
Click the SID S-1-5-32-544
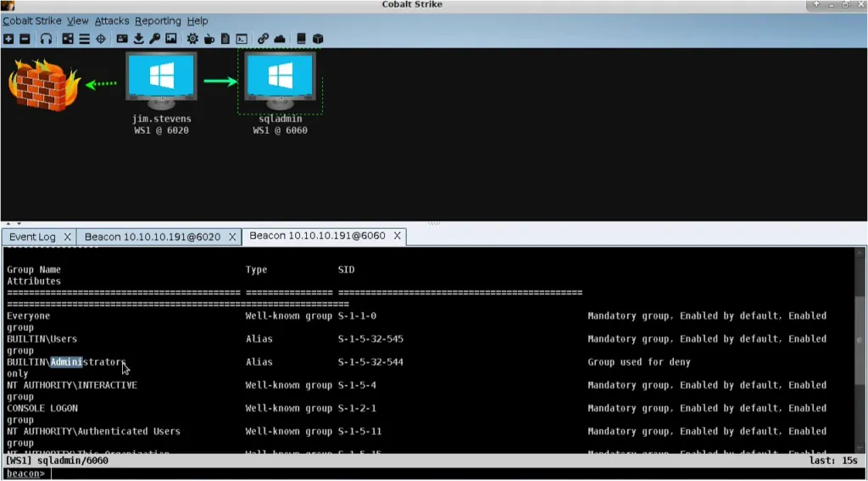(x=370, y=362)
